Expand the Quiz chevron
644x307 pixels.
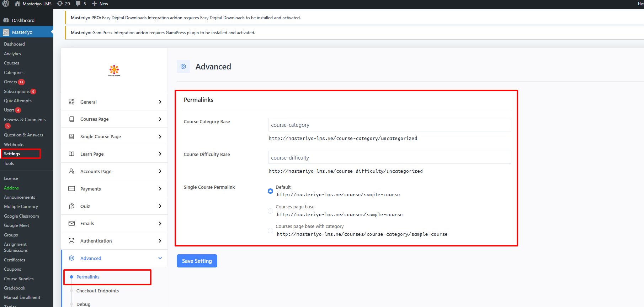click(160, 206)
